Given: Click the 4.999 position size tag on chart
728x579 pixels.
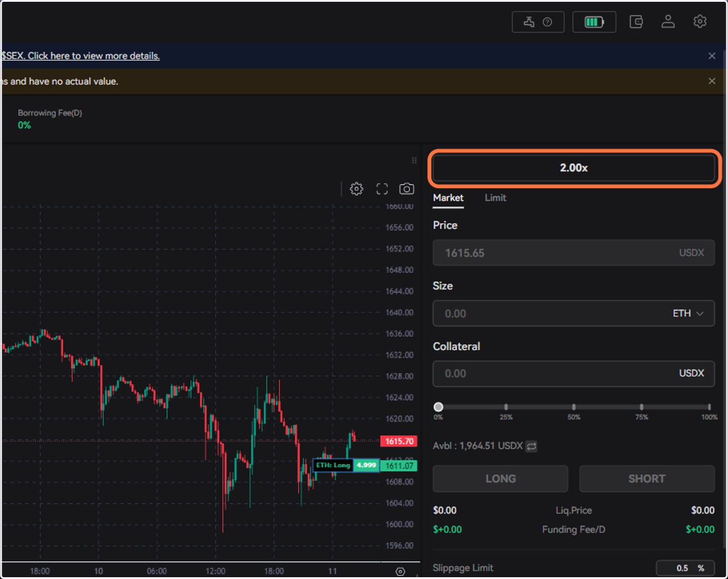Looking at the screenshot, I should click(x=366, y=466).
